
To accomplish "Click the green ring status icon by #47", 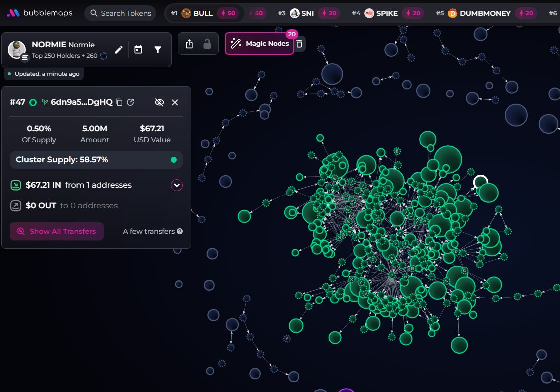I will point(33,102).
